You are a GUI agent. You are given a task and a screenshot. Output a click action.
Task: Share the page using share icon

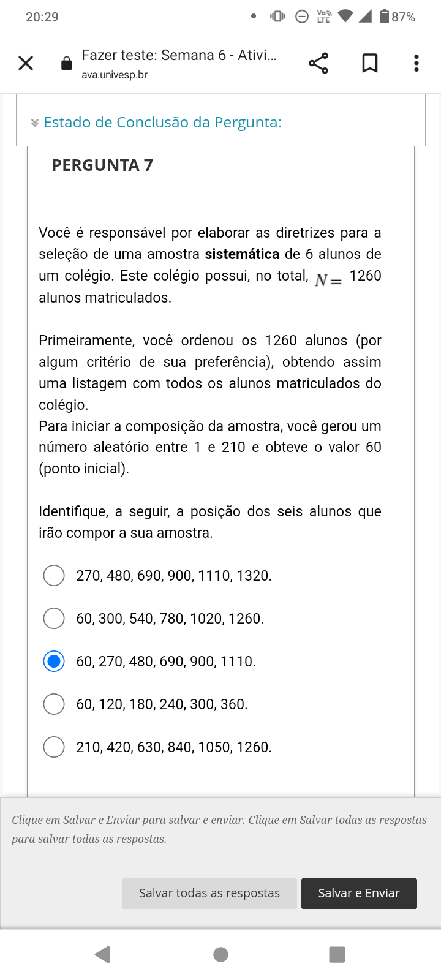tap(318, 63)
